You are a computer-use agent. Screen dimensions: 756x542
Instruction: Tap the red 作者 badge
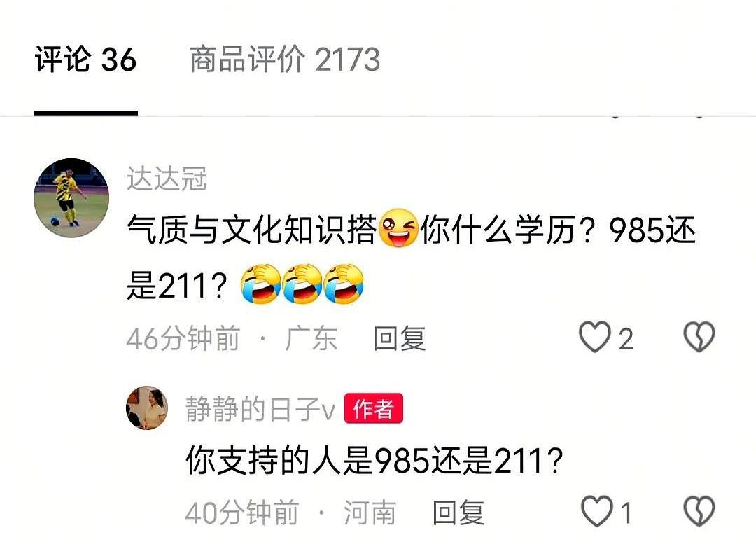click(x=373, y=408)
